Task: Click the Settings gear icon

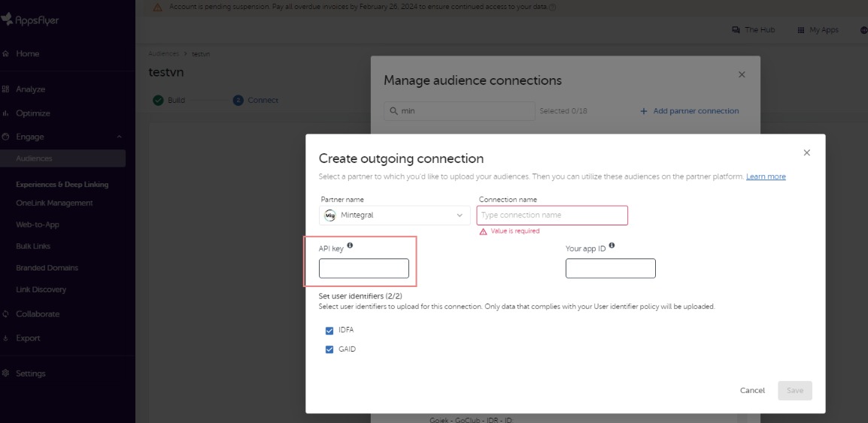Action: click(x=5, y=373)
